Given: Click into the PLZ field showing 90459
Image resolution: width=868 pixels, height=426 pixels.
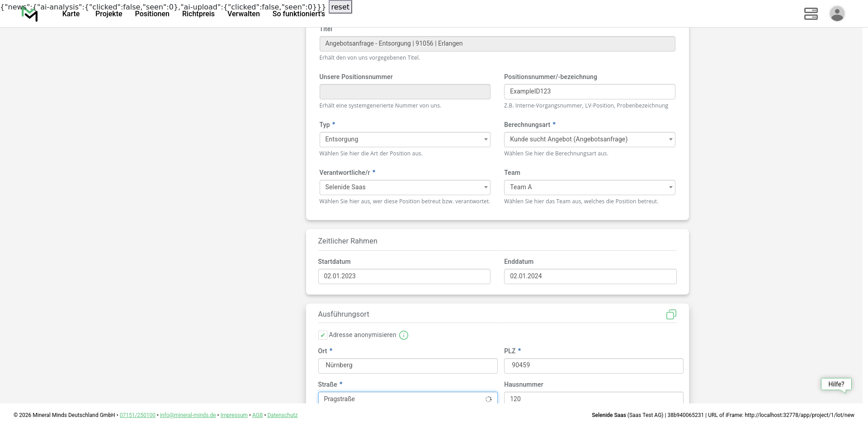Looking at the screenshot, I should (x=593, y=365).
